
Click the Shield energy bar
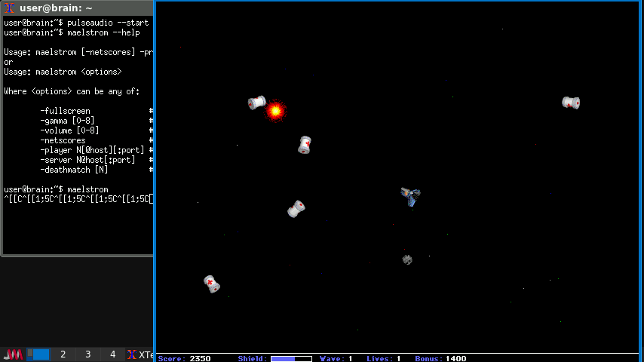coord(293,359)
